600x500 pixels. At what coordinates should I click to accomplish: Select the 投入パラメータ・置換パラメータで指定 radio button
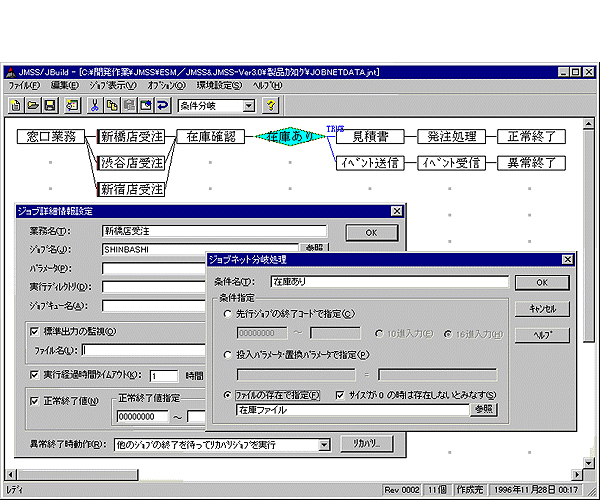[229, 355]
